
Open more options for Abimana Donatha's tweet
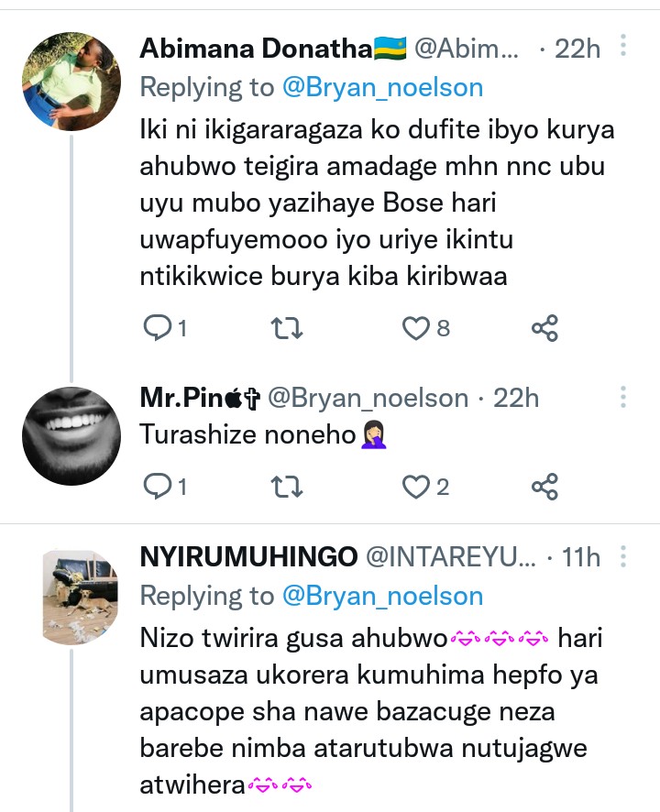(623, 45)
